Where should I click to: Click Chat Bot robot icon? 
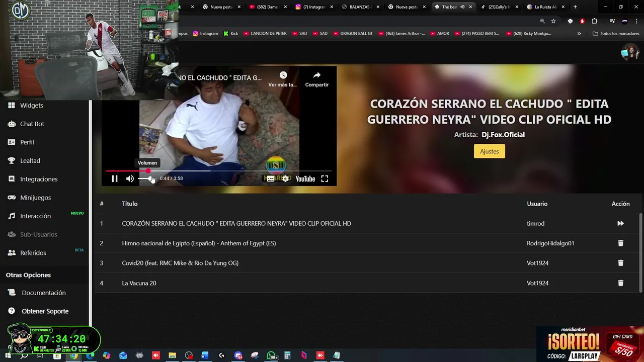click(12, 124)
